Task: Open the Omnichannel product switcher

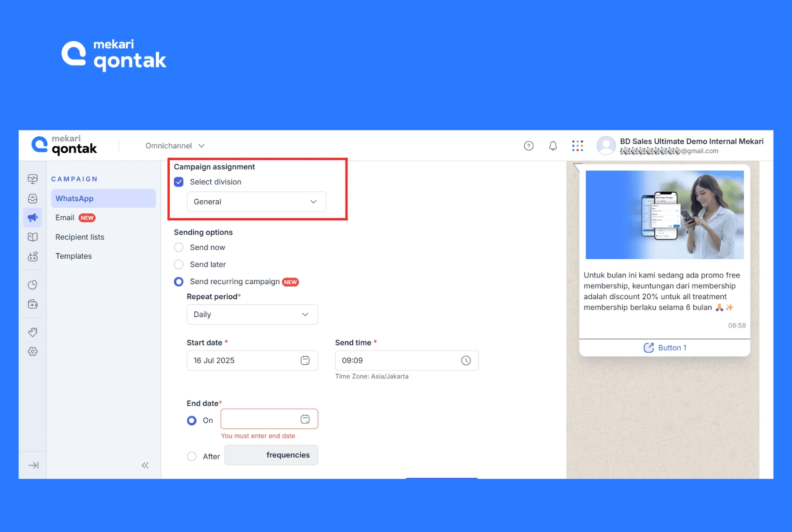Action: click(174, 146)
